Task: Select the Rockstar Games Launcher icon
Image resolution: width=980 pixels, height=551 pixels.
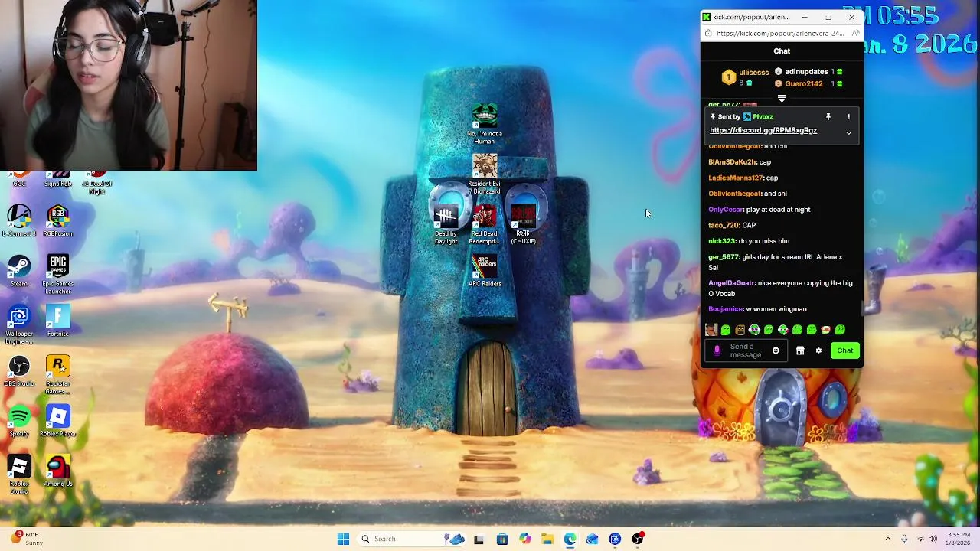Action: (58, 374)
